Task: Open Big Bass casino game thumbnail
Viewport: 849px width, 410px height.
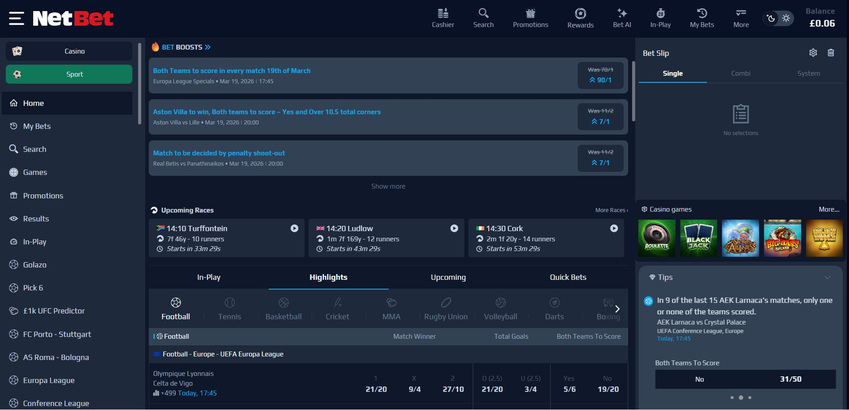Action: [x=782, y=238]
